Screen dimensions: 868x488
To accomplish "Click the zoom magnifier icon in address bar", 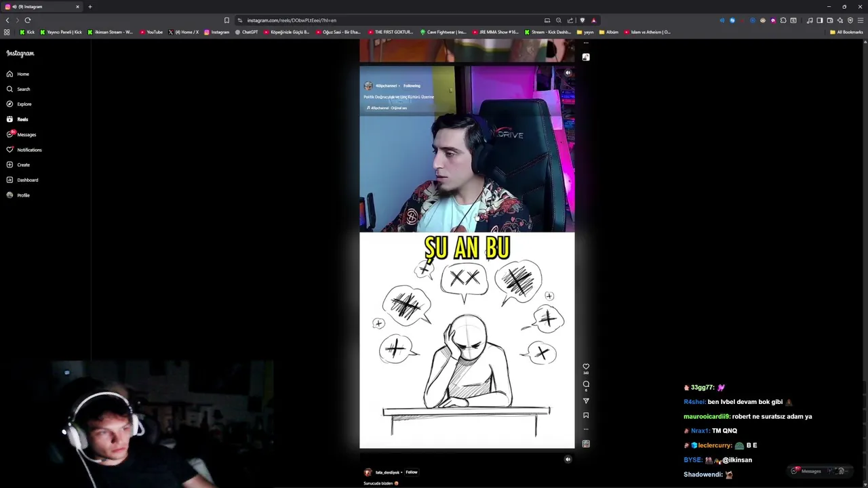I will (559, 20).
